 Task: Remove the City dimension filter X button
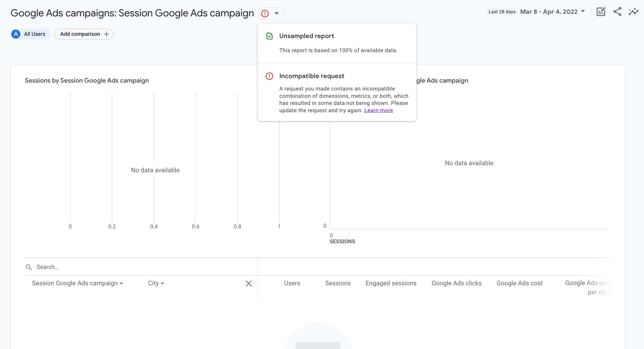coord(249,283)
